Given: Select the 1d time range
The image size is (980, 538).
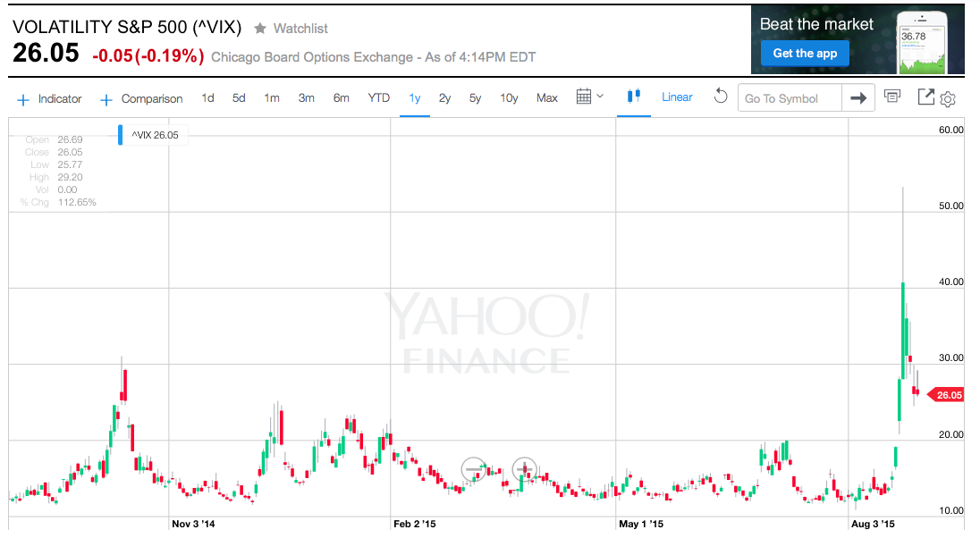Looking at the screenshot, I should click(207, 98).
